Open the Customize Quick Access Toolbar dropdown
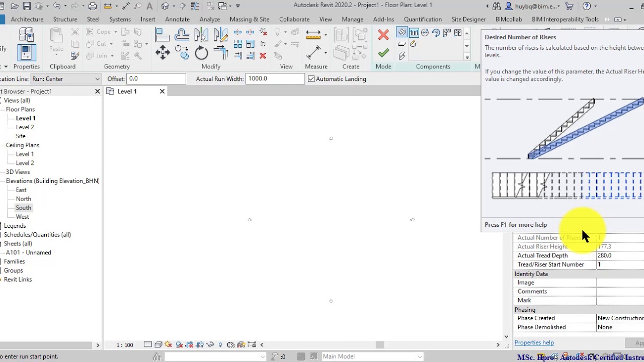The width and height of the screenshot is (644, 362). 238,6
